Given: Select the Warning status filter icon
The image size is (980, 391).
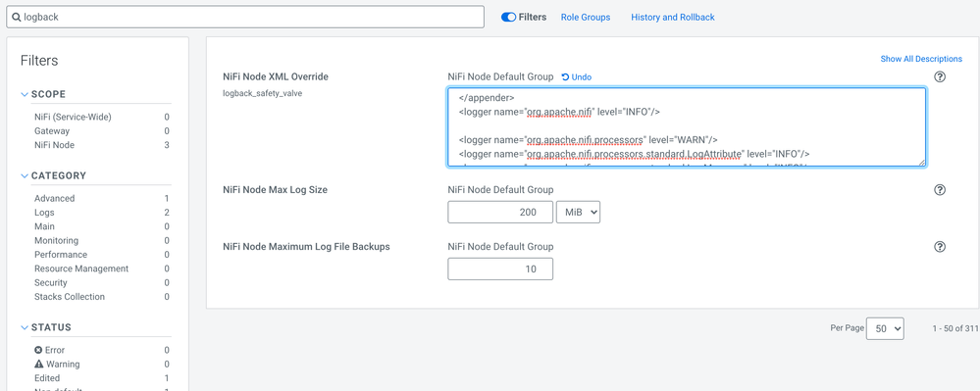Looking at the screenshot, I should click(38, 365).
